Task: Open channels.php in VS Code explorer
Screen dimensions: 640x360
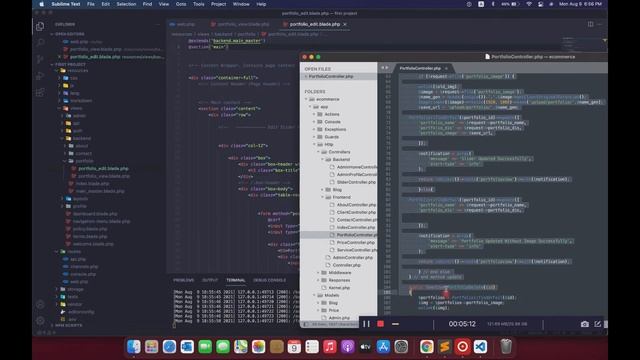Action: coord(84,267)
